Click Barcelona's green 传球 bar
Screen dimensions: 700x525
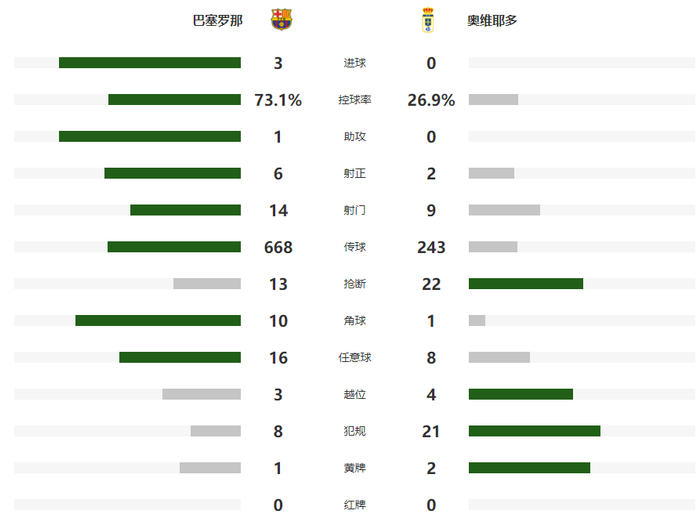pyautogui.click(x=174, y=247)
